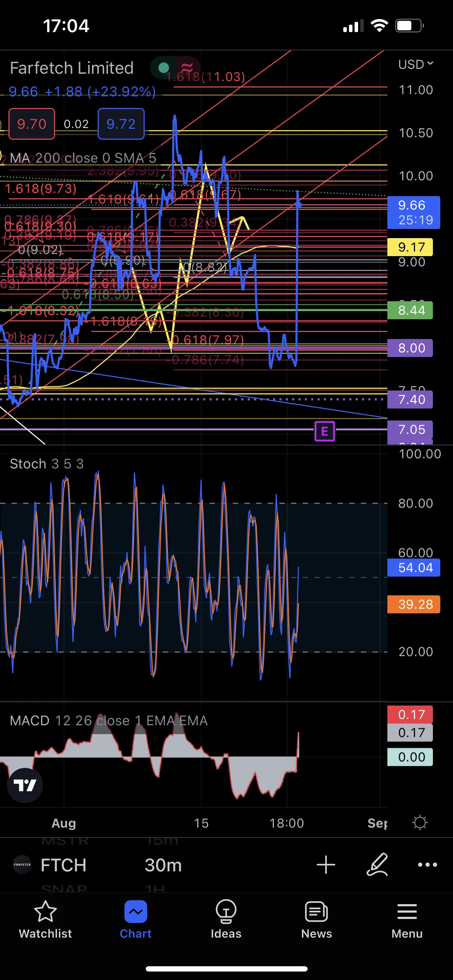Image resolution: width=453 pixels, height=980 pixels.
Task: Tap the 0.00 MACD value label
Action: [x=410, y=757]
